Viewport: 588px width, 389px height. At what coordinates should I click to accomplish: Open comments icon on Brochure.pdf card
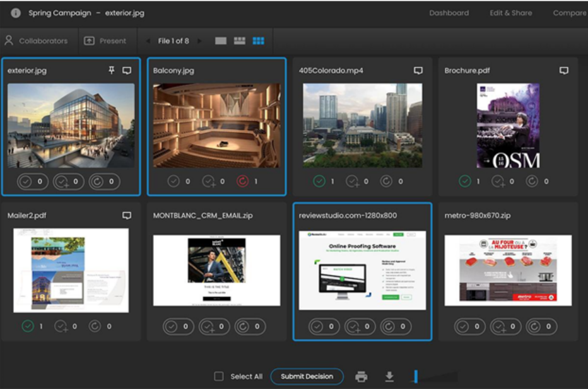[563, 71]
